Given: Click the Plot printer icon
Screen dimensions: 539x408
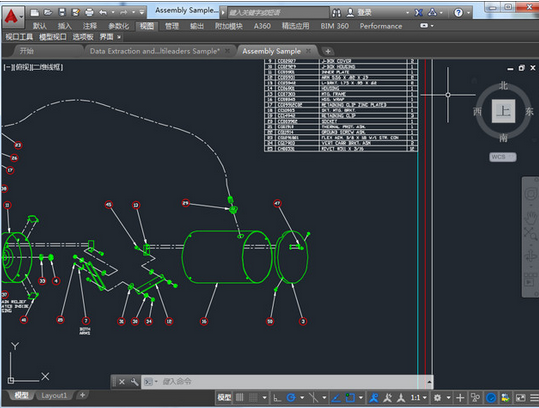Looking at the screenshot, I should pyautogui.click(x=89, y=13).
